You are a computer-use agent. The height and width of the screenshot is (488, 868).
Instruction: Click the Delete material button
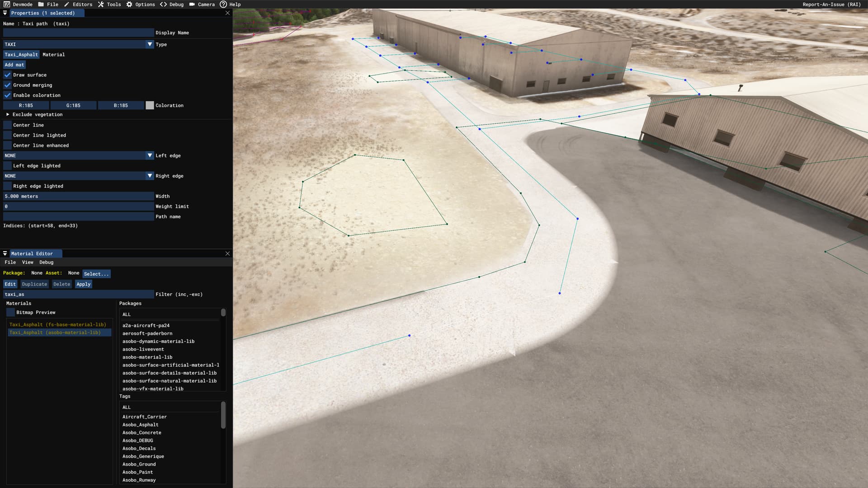[61, 284]
